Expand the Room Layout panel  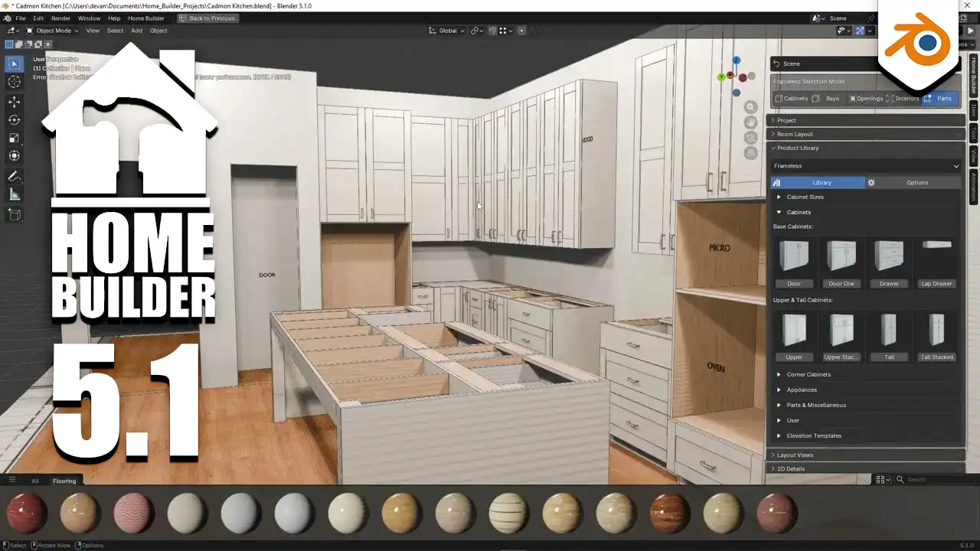click(x=795, y=134)
